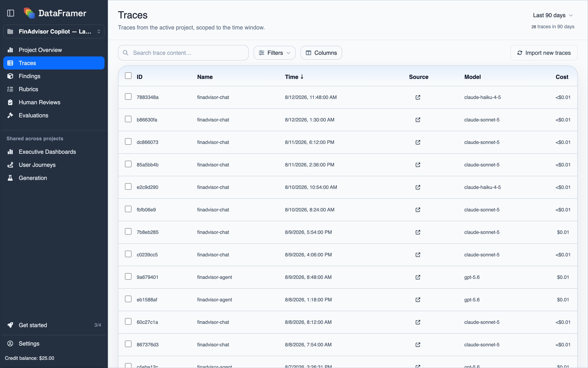
Task: Open Project Overview in sidebar
Action: (x=54, y=50)
